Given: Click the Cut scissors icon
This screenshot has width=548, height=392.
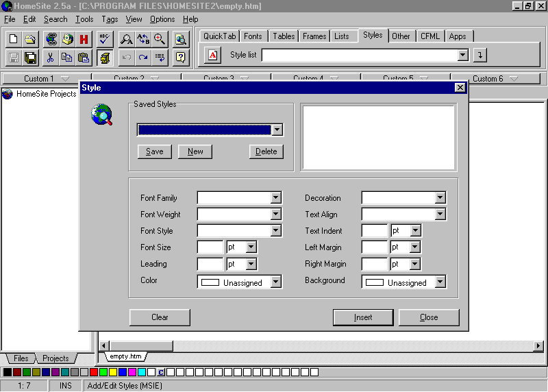Looking at the screenshot, I should [x=50, y=58].
